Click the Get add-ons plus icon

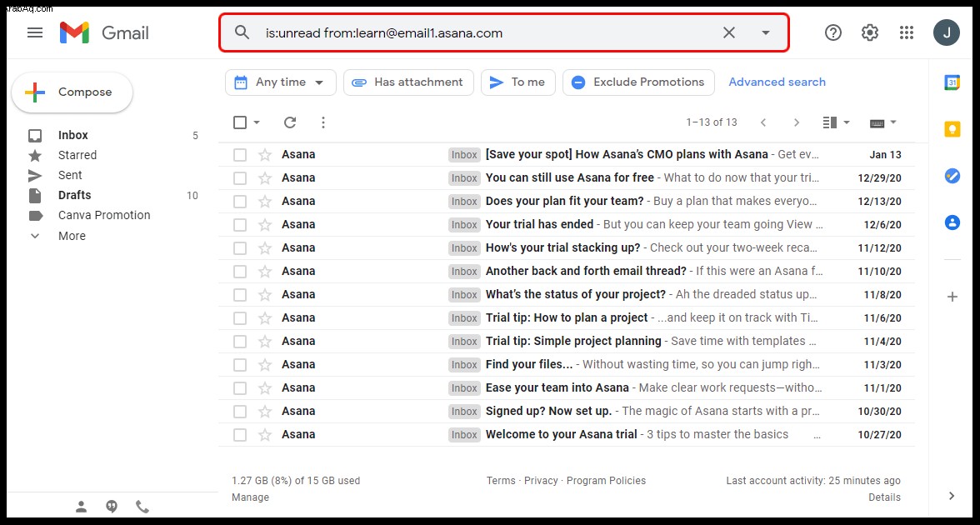click(x=952, y=297)
